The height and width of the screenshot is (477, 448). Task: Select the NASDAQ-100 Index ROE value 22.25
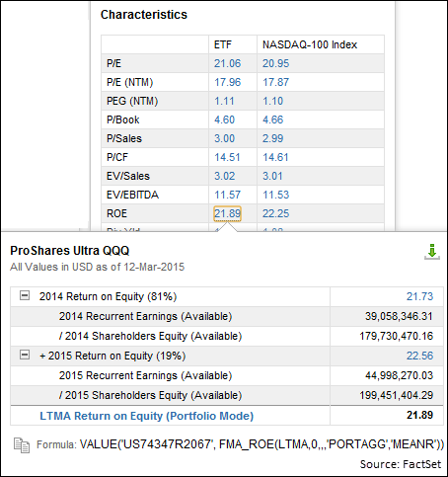(275, 213)
